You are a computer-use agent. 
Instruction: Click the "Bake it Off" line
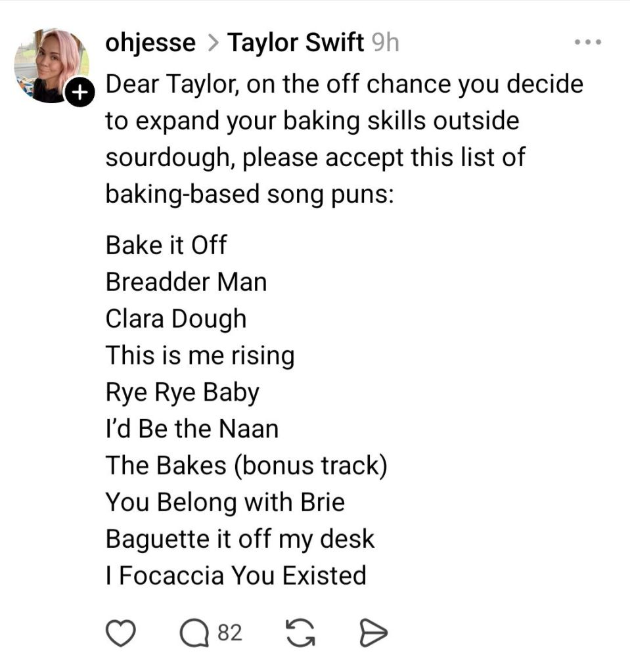coord(166,246)
